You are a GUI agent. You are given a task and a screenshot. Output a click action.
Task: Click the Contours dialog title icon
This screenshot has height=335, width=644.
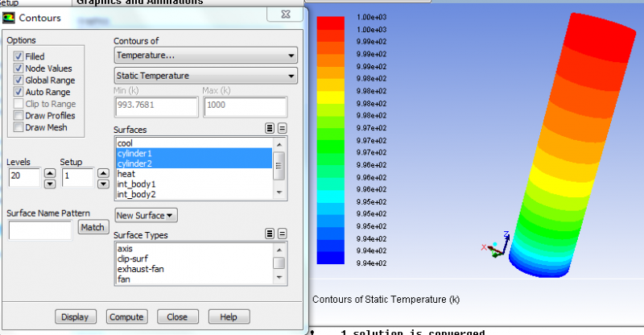(9, 18)
